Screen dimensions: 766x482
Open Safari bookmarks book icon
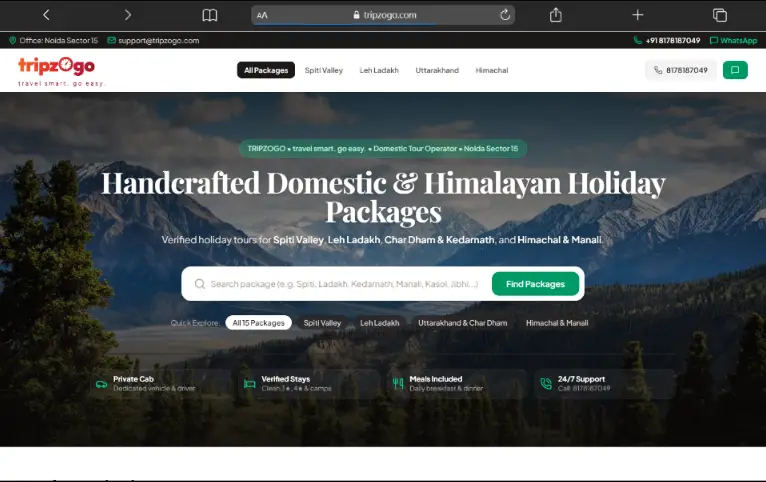click(x=210, y=15)
